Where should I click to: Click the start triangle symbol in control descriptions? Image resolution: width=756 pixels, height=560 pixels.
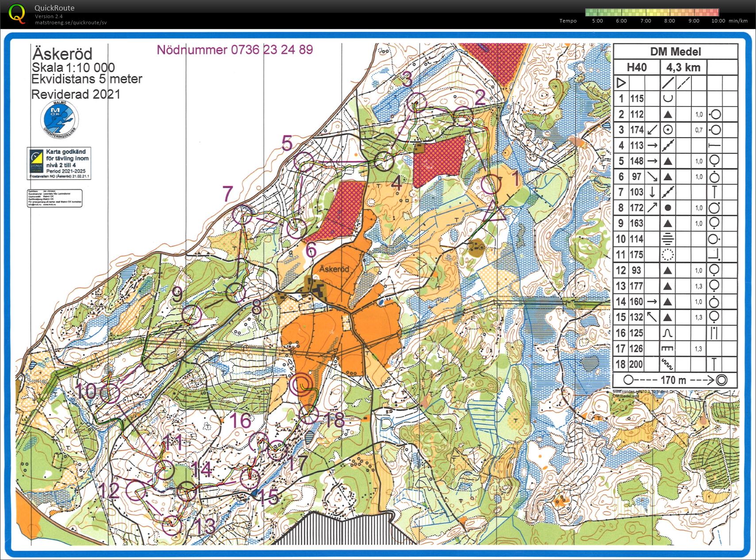click(x=621, y=83)
